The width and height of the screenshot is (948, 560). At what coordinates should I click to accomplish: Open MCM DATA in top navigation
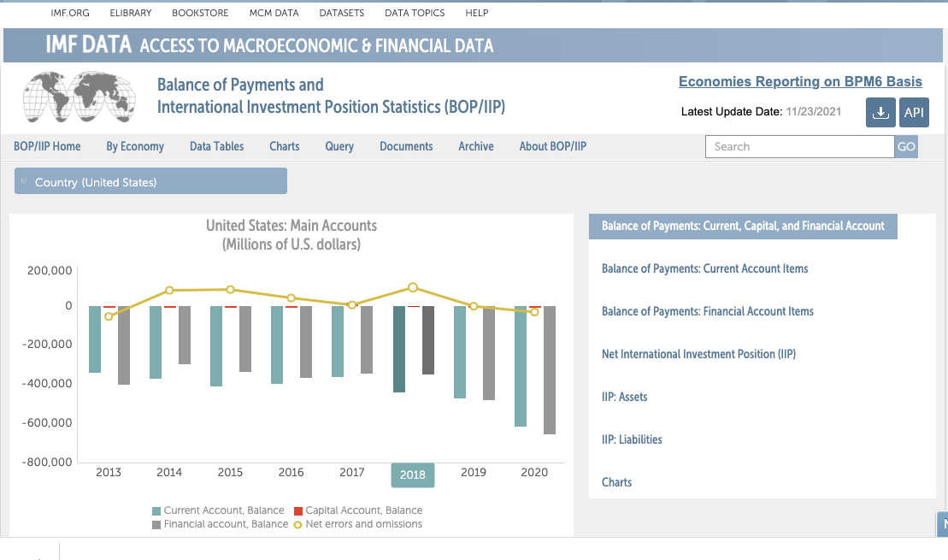pyautogui.click(x=274, y=13)
